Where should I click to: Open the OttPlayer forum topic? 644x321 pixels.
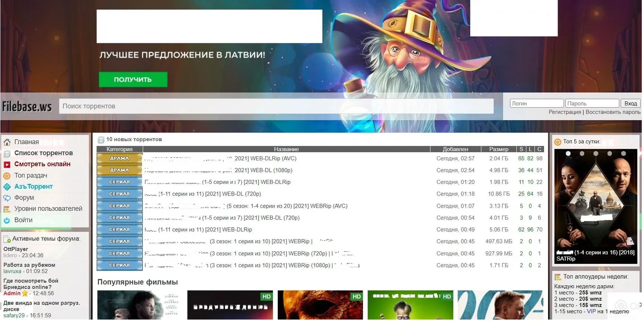click(16, 249)
